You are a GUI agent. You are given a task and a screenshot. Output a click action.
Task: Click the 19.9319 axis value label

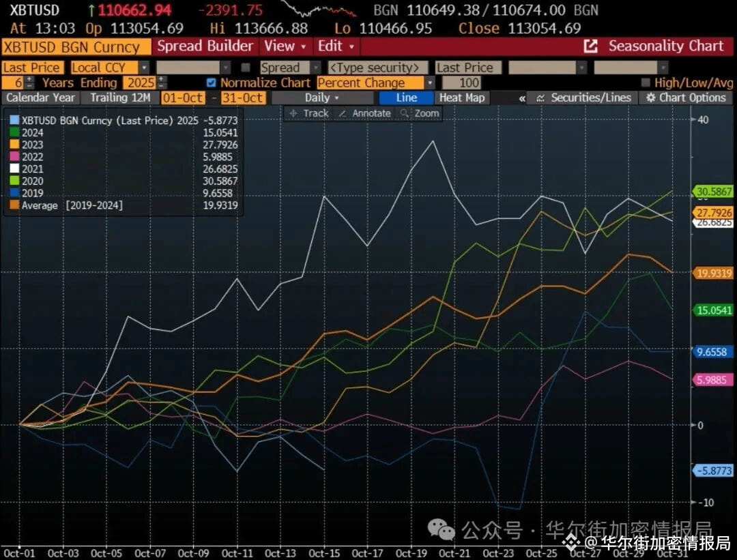[714, 274]
